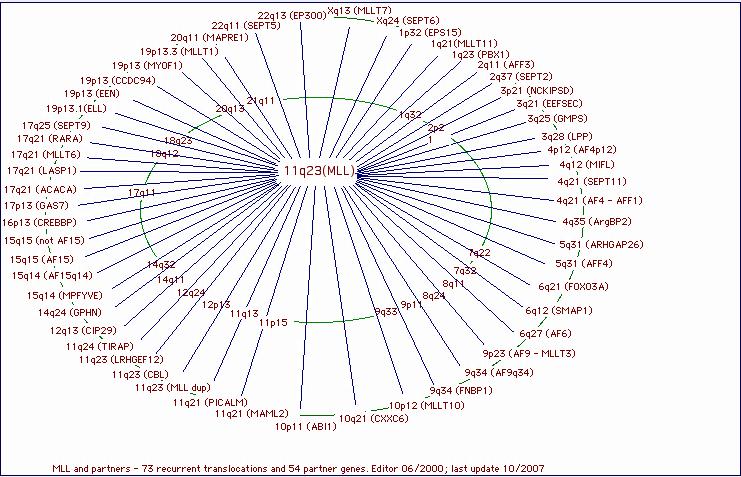Select the 17q25 (SEPT9) label
Screen dimensions: 741x477
[x=56, y=126]
